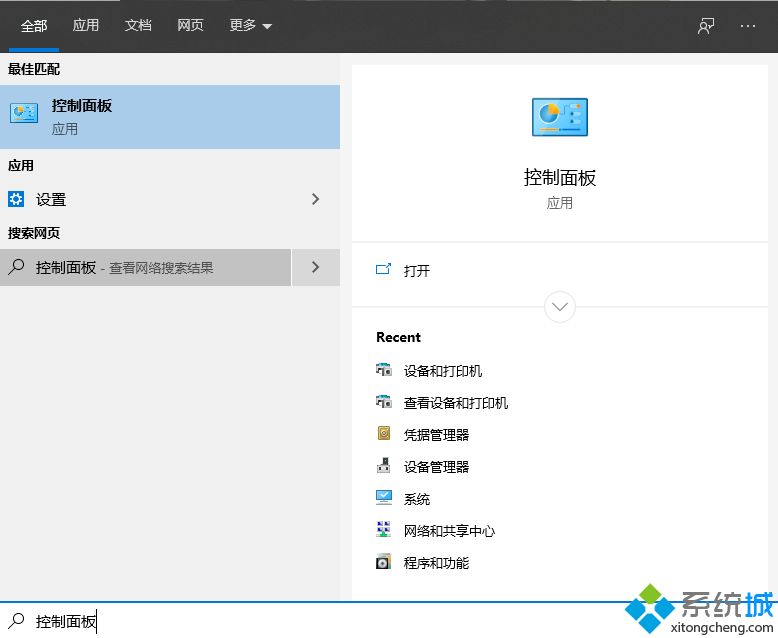Click the feedback icon in top bar
This screenshot has height=638, width=778.
click(x=706, y=26)
